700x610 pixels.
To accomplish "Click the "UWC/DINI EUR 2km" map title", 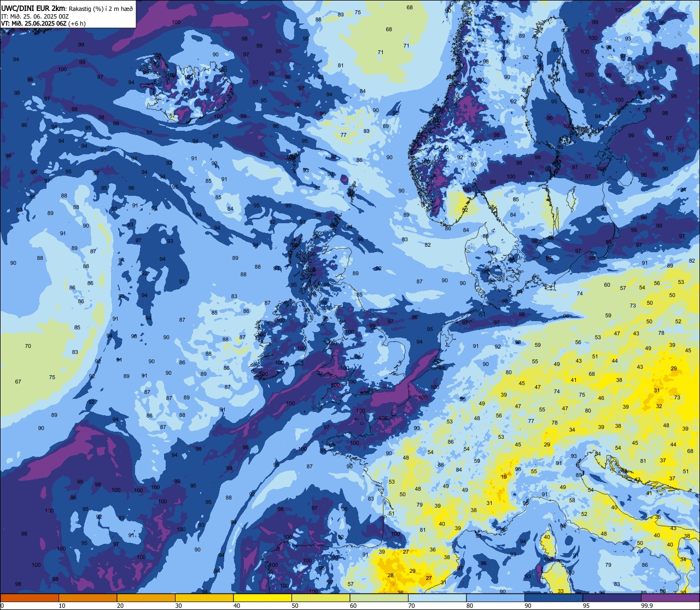I will point(33,8).
